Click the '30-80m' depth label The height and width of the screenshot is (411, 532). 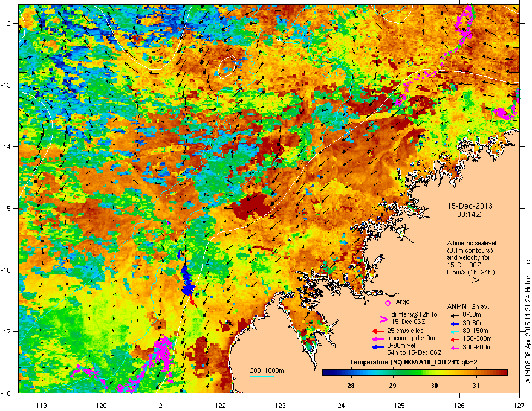pos(473,323)
